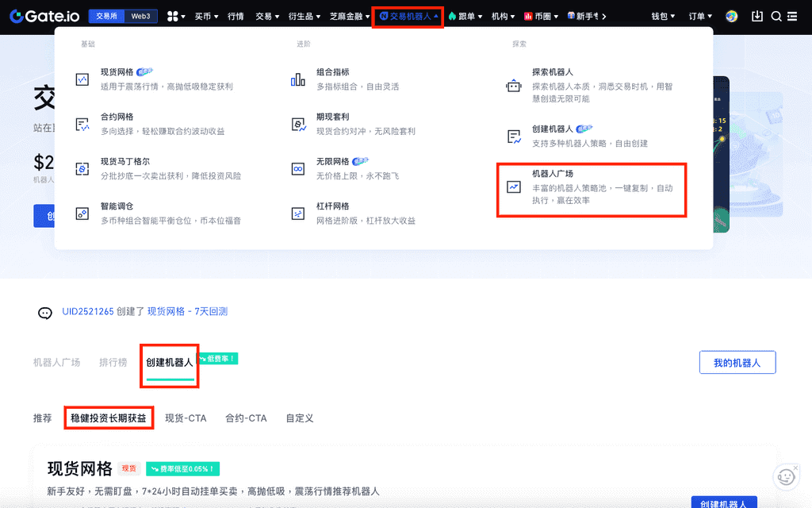The width and height of the screenshot is (812, 508).
Task: Click the 现货网格 spot grid icon
Action: tap(82, 79)
